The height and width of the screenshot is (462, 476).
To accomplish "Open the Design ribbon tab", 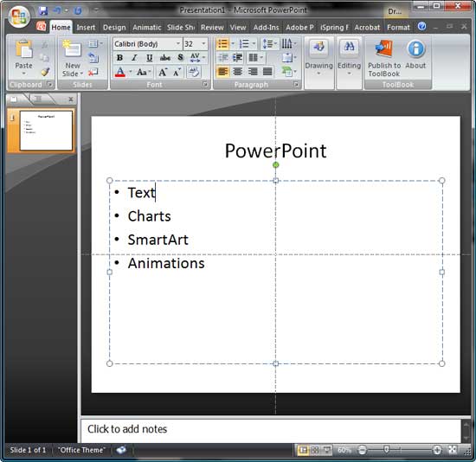I will pos(114,28).
